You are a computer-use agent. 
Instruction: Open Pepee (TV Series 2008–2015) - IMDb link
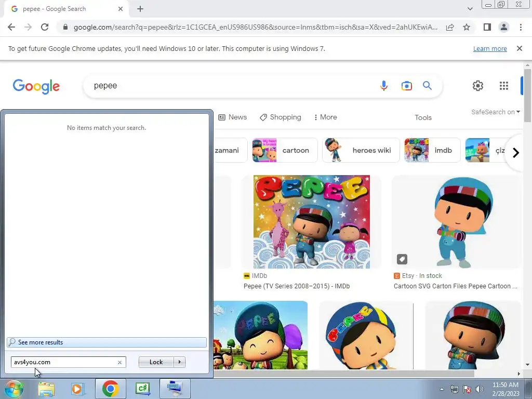click(297, 286)
